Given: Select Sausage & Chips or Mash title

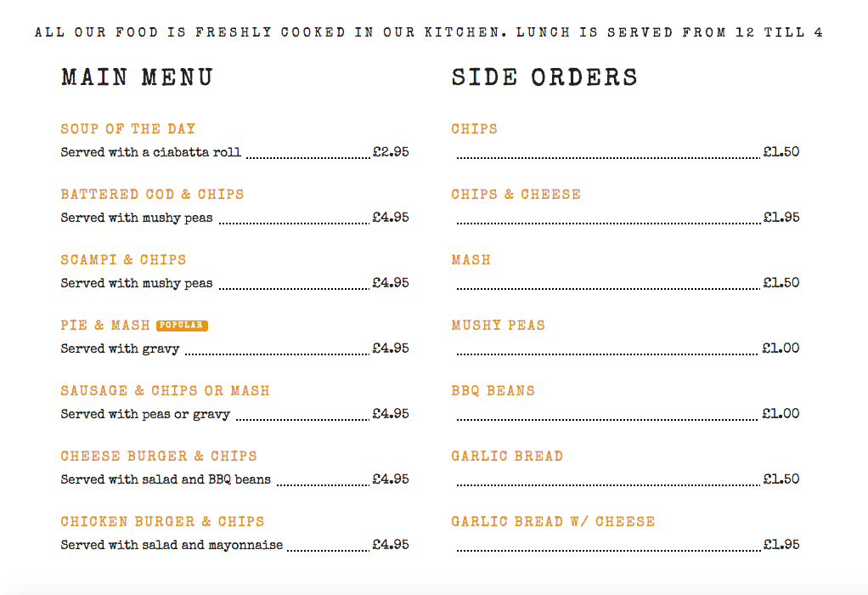Looking at the screenshot, I should pos(165,391).
